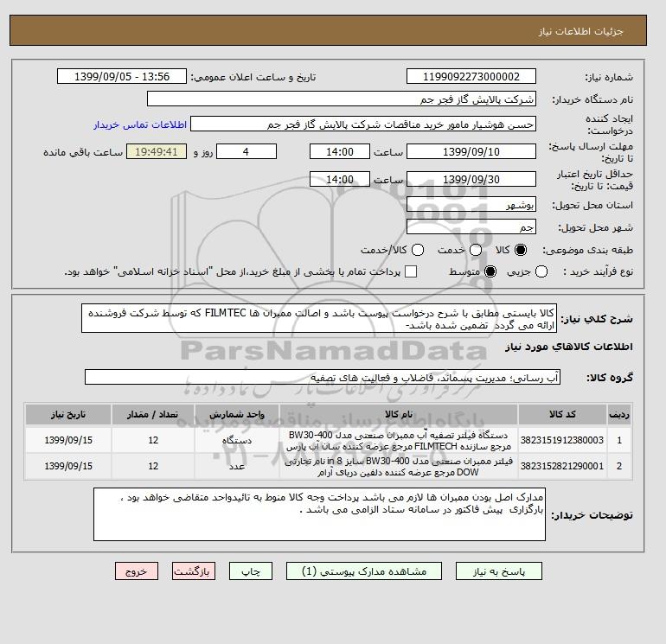This screenshot has width=666, height=644.
Task: Click the page title جزئیات اطلاعات نیاز
Action: click(x=580, y=31)
